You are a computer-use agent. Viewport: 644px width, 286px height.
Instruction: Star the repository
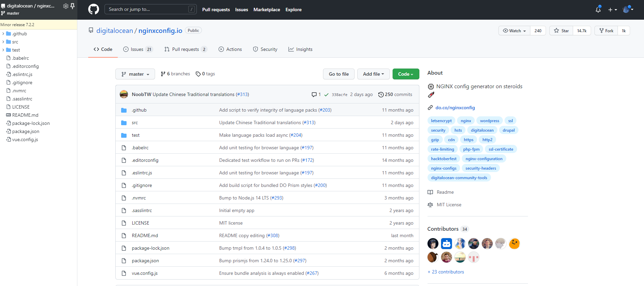561,31
